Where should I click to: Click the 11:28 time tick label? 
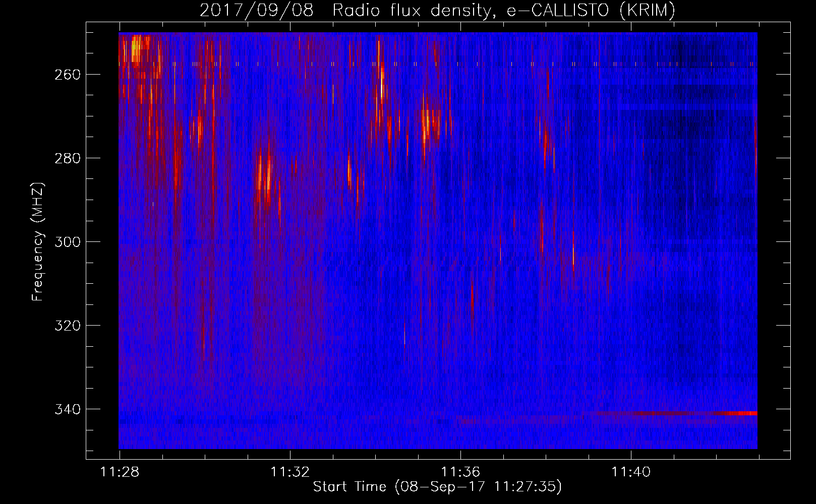(120, 472)
